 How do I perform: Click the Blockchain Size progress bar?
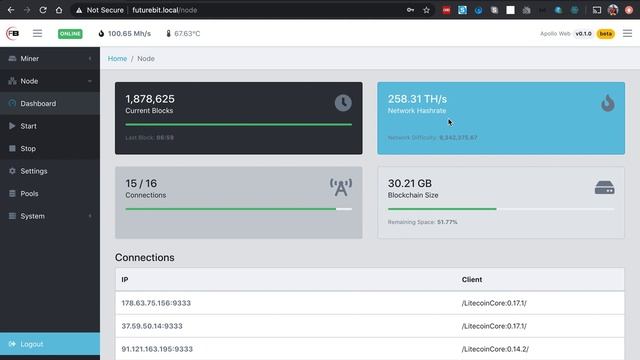(x=501, y=209)
